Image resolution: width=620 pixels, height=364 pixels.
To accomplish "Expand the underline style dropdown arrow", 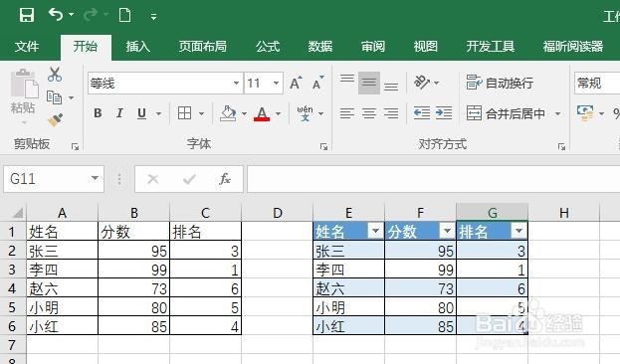I will point(158,113).
